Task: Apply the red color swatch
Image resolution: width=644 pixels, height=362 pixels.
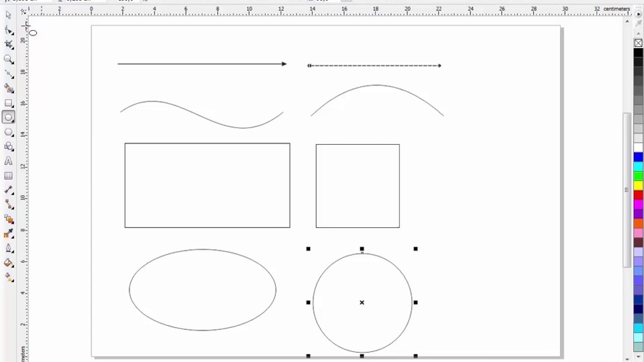Action: (638, 195)
